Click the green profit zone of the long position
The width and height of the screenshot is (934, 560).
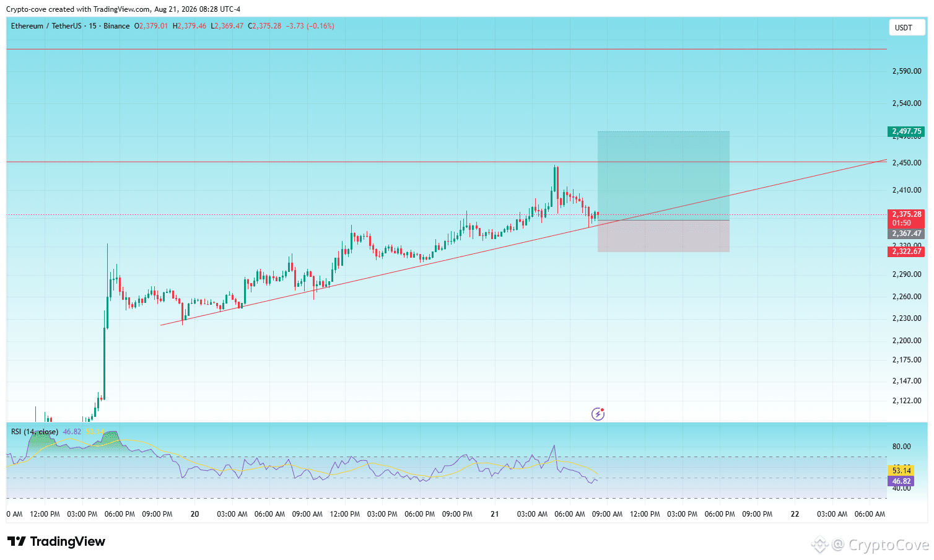[663, 175]
